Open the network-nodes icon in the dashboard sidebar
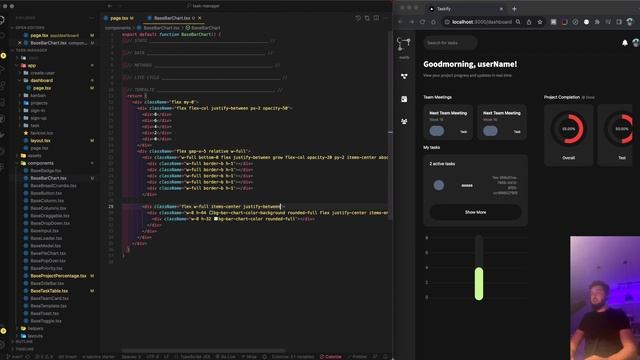 click(404, 76)
